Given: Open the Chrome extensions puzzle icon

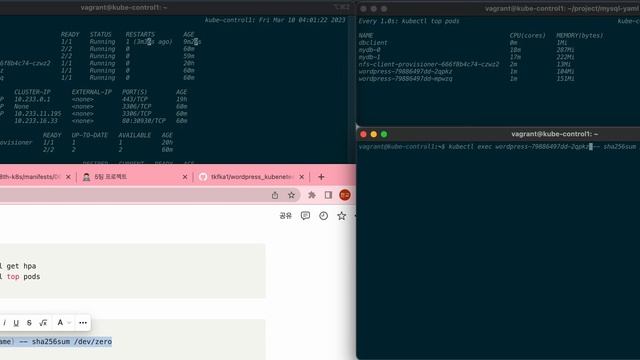Looking at the screenshot, I should [312, 195].
